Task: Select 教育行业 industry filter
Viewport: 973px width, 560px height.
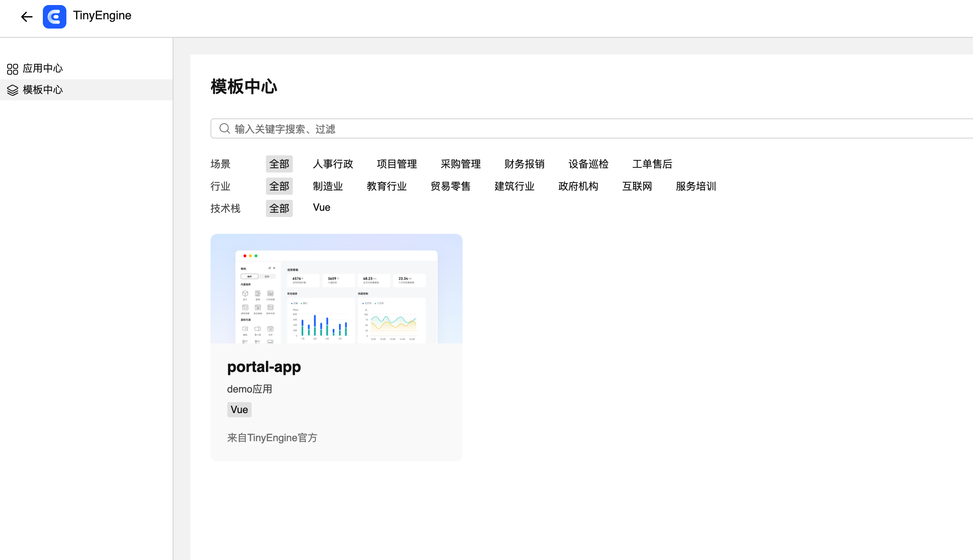Action: coord(387,186)
